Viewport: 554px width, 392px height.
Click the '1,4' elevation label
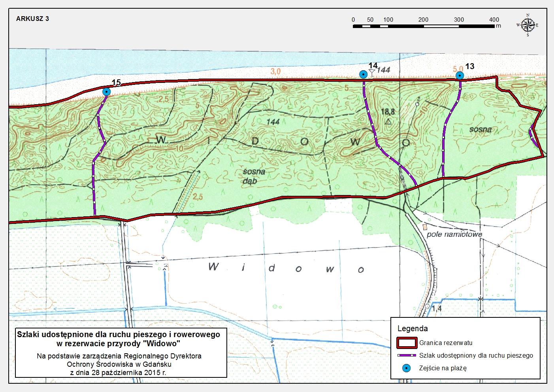click(x=437, y=309)
